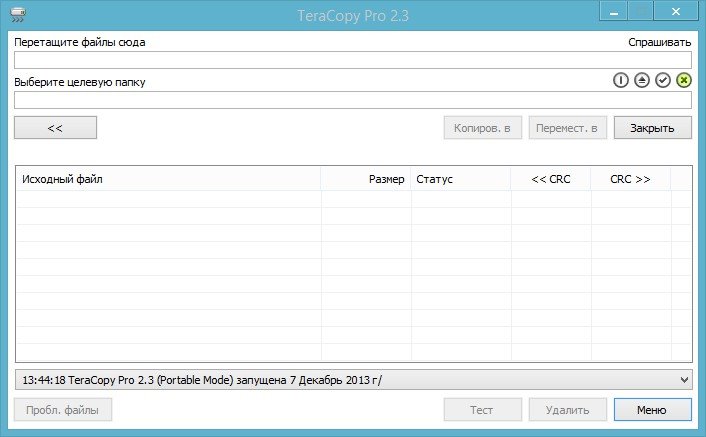The height and width of the screenshot is (437, 706).
Task: Click the power/shutdown-after-copy circle icon
Action: [x=620, y=81]
